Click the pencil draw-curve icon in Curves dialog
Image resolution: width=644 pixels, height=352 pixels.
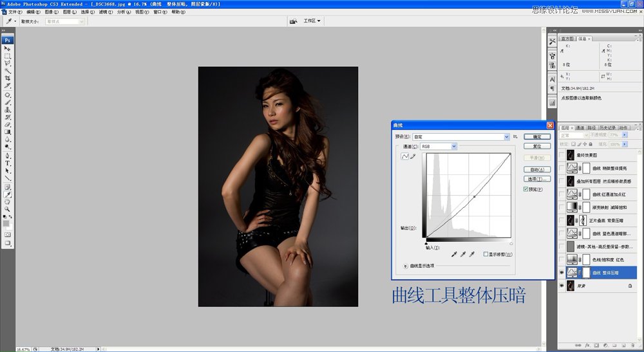(413, 156)
